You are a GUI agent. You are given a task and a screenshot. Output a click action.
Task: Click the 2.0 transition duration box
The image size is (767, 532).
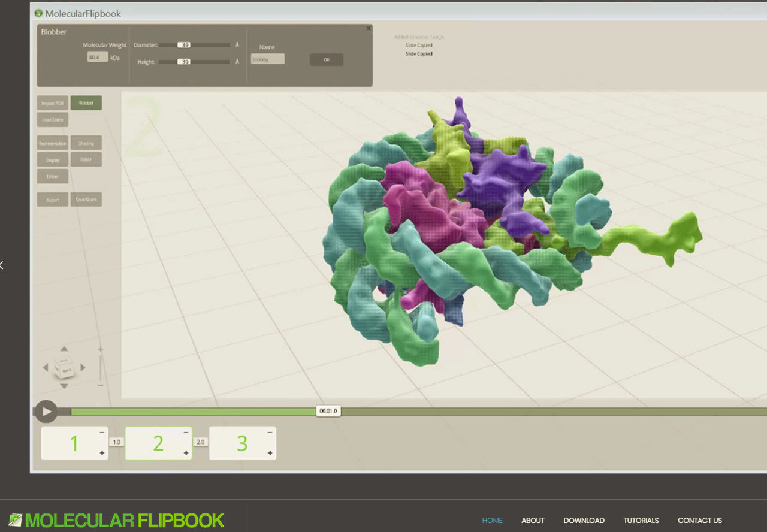pyautogui.click(x=200, y=442)
